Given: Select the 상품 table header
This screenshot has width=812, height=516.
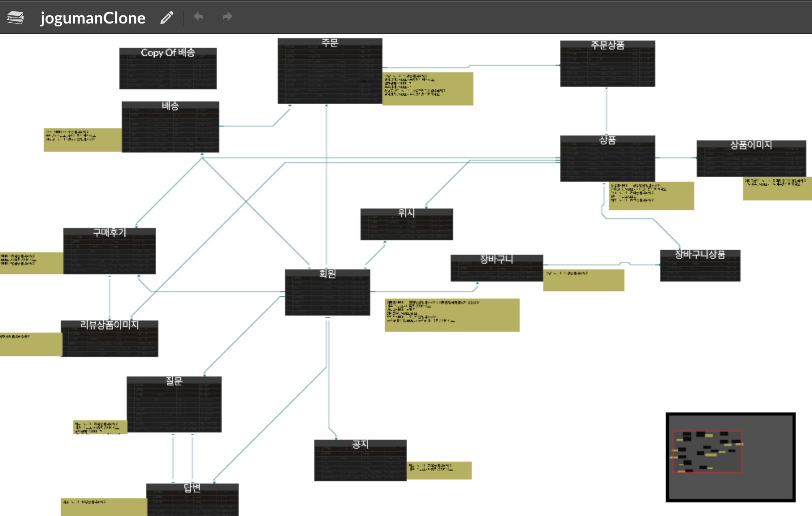Looking at the screenshot, I should coord(607,140).
